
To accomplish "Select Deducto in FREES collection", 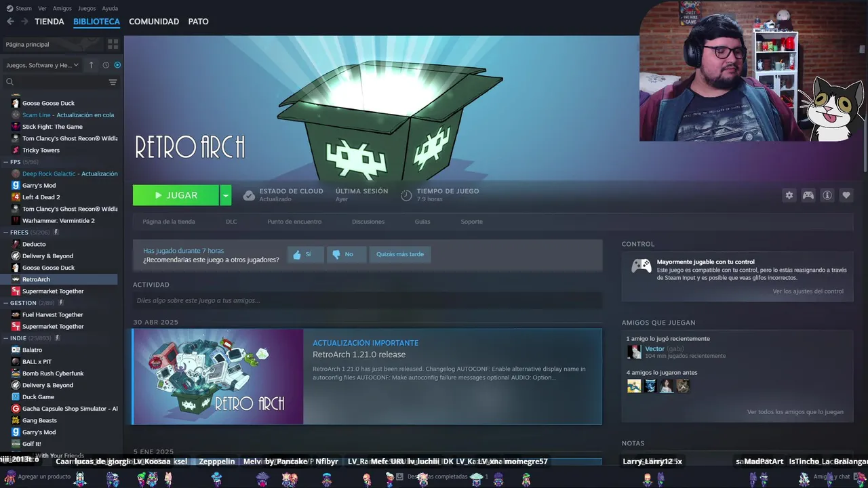I will pyautogui.click(x=34, y=244).
